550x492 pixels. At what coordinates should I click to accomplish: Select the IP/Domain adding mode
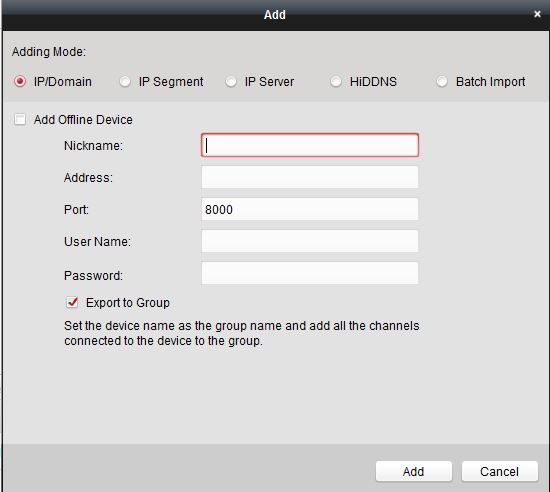20,81
